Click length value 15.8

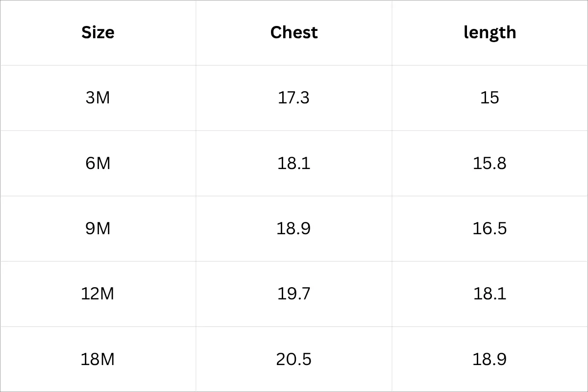tap(490, 163)
